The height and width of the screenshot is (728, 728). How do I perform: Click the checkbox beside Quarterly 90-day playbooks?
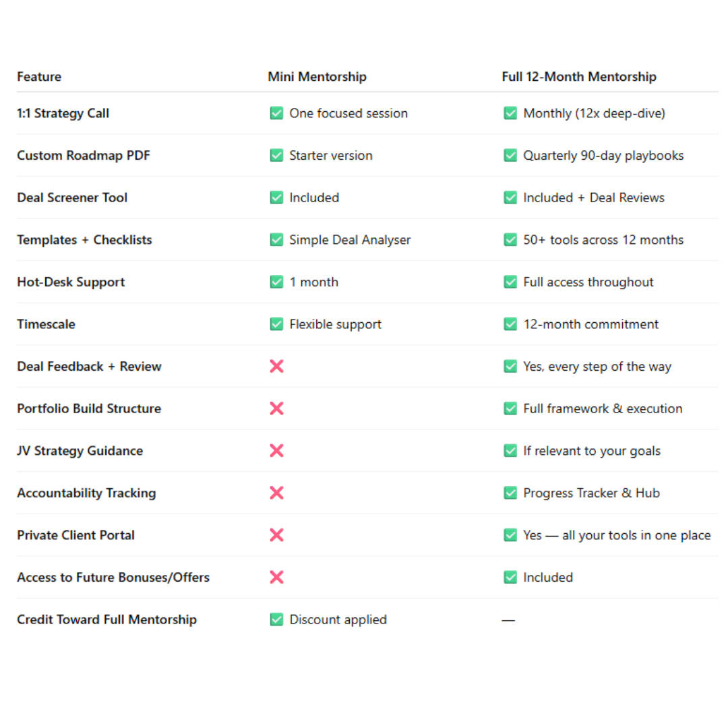point(510,155)
